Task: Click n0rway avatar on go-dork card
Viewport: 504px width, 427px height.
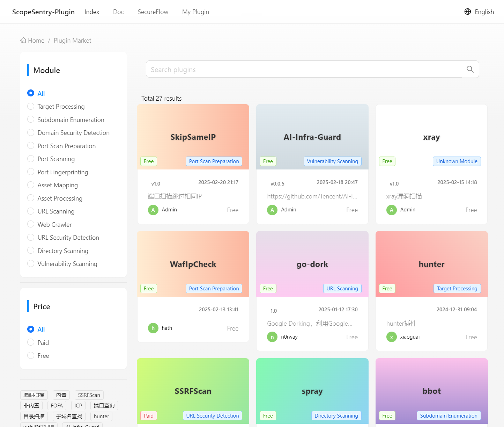Action: (272, 337)
